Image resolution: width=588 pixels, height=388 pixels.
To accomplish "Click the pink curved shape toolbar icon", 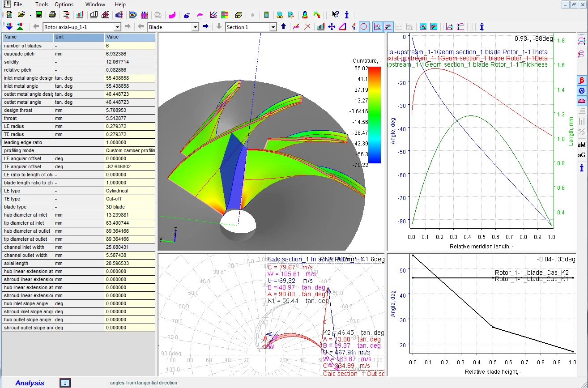I will (x=172, y=15).
